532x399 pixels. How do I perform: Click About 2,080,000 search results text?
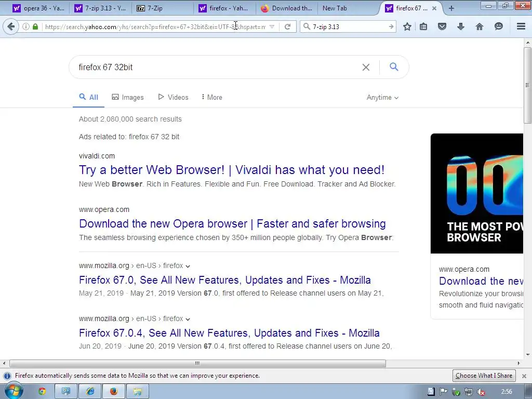point(130,119)
